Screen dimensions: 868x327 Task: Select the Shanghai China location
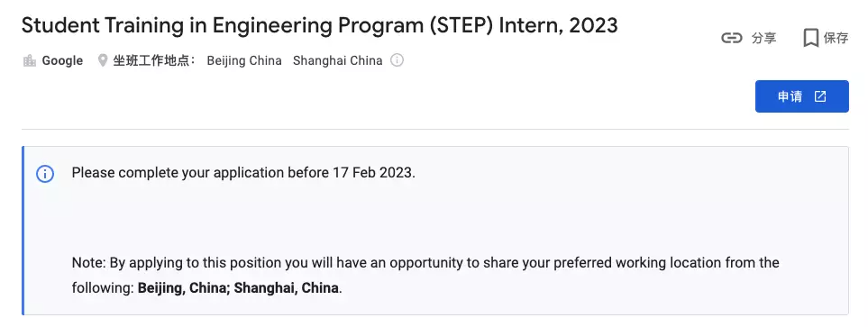click(x=338, y=60)
